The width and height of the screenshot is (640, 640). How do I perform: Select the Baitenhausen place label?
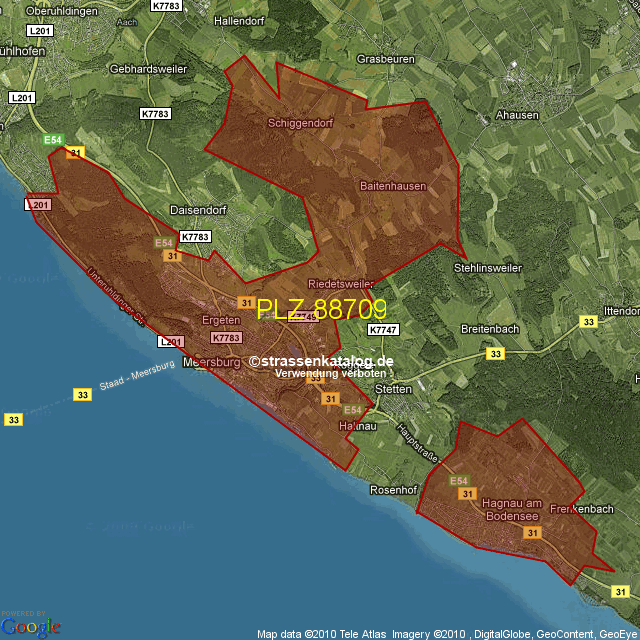click(x=393, y=186)
